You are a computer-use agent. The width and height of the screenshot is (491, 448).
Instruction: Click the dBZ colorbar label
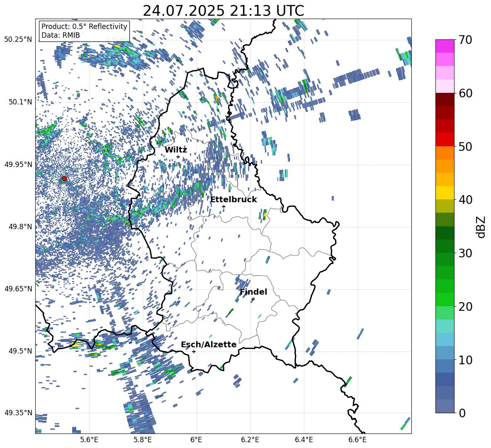click(x=481, y=227)
